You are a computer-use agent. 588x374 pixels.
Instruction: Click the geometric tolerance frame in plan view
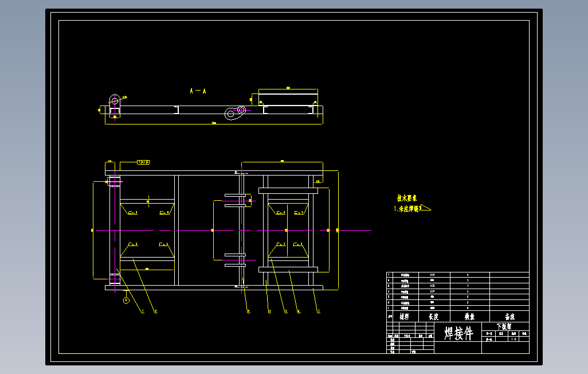click(143, 162)
